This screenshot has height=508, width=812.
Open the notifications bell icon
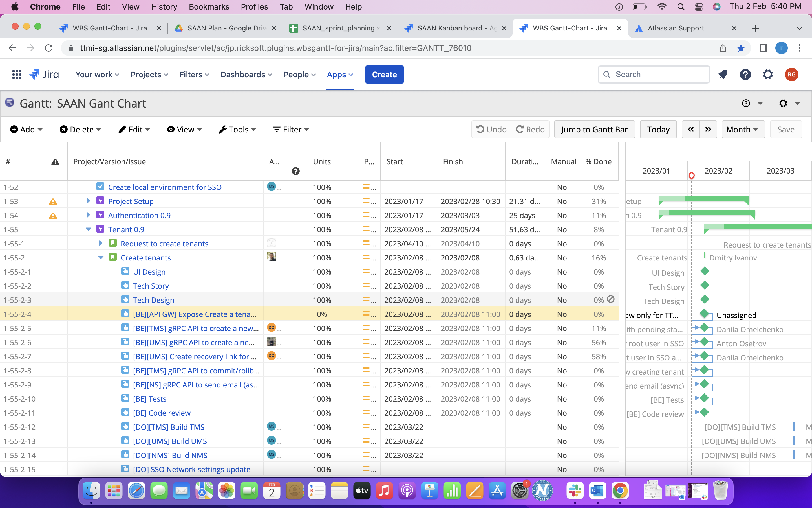pyautogui.click(x=723, y=75)
